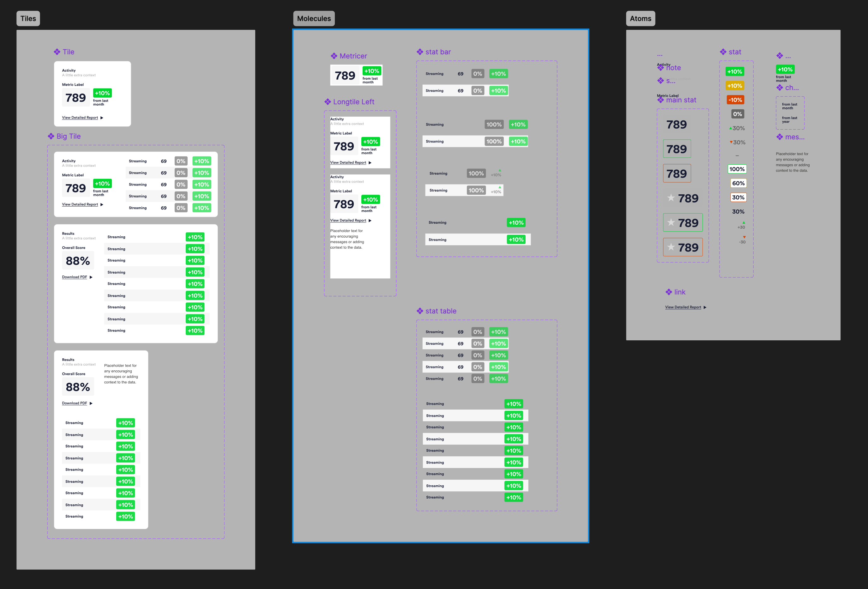Select the Atoms section label
The image size is (868, 589).
(x=641, y=18)
